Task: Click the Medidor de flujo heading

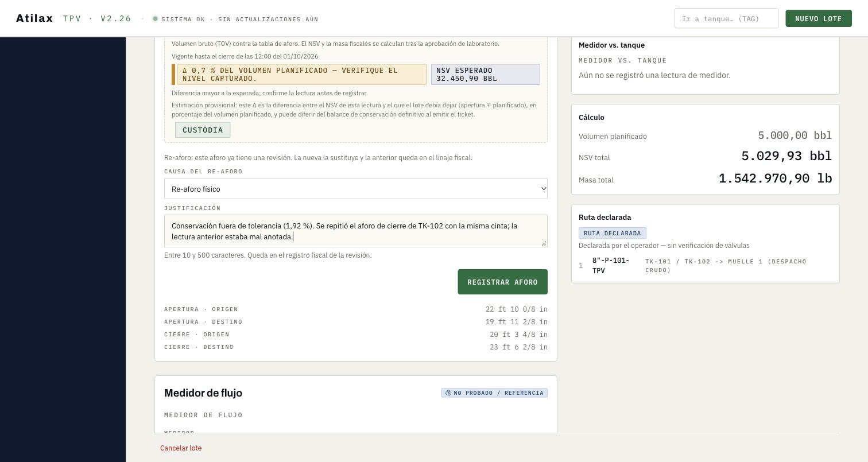Action: click(x=203, y=393)
